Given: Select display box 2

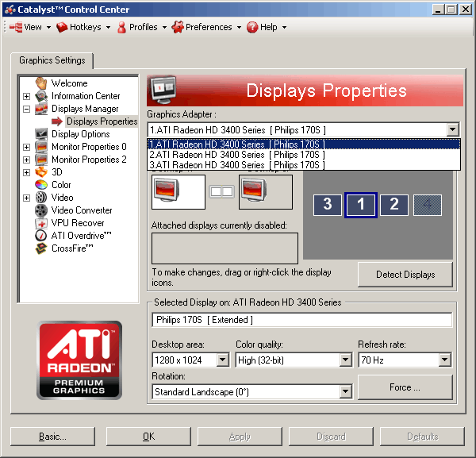Looking at the screenshot, I should point(394,205).
